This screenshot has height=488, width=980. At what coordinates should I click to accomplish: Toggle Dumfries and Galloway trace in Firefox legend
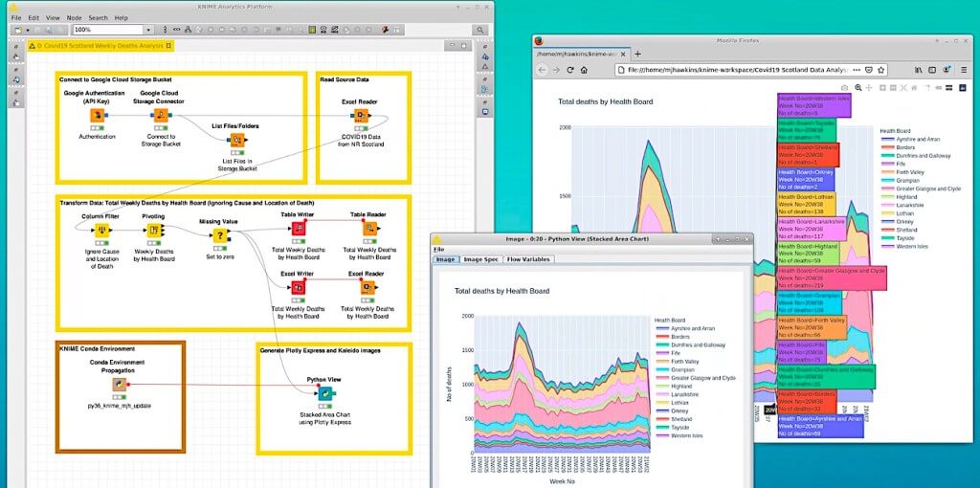(916, 156)
